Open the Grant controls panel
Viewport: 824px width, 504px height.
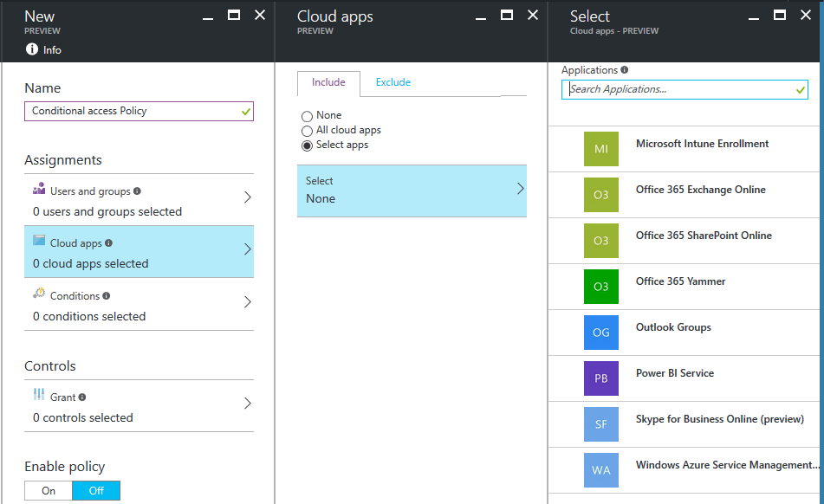[x=139, y=405]
